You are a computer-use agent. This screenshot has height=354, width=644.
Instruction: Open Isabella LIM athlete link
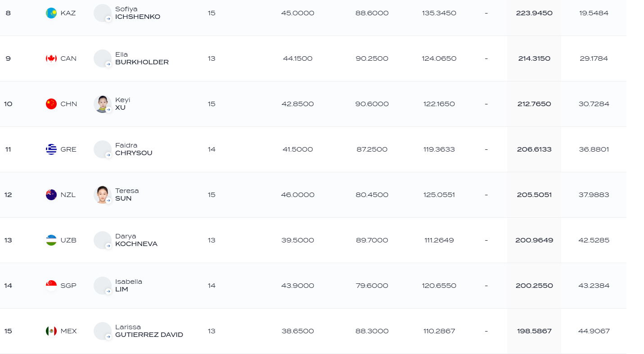[x=129, y=286]
